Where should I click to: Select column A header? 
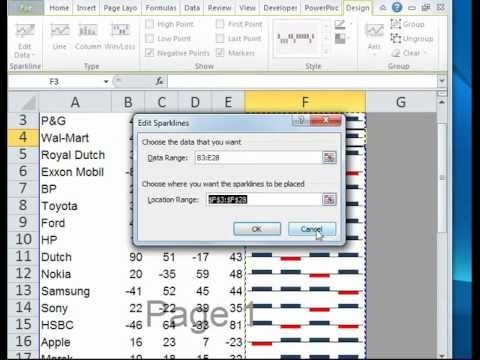[75, 102]
